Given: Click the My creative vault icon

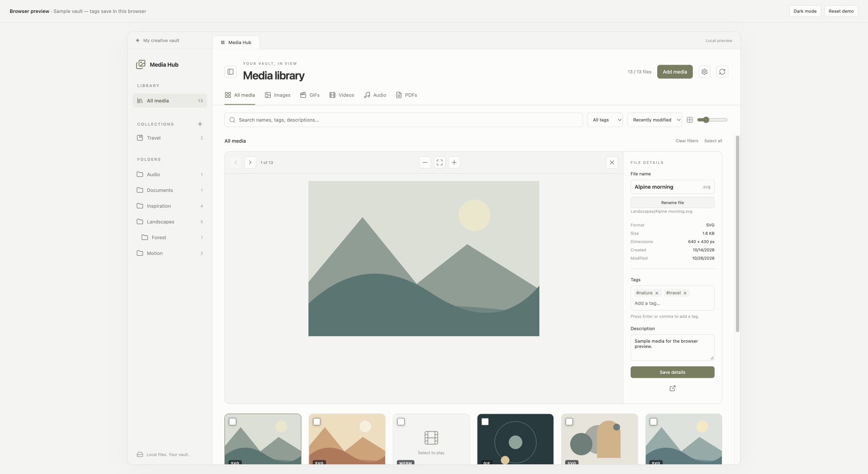Looking at the screenshot, I should coord(138,40).
